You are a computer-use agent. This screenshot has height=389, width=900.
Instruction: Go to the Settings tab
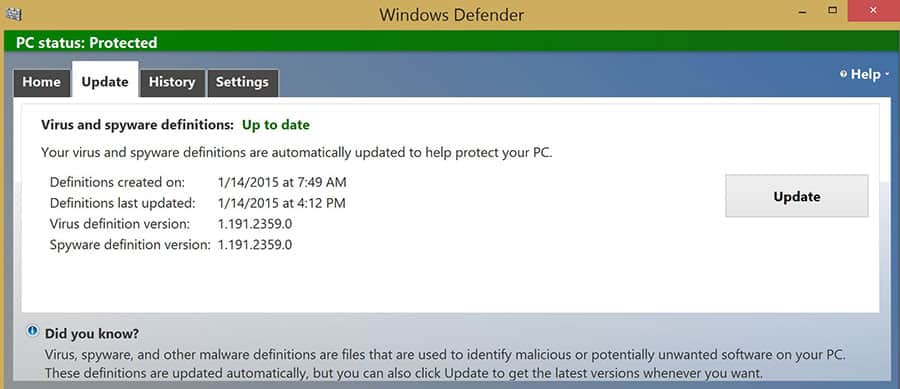(x=242, y=83)
